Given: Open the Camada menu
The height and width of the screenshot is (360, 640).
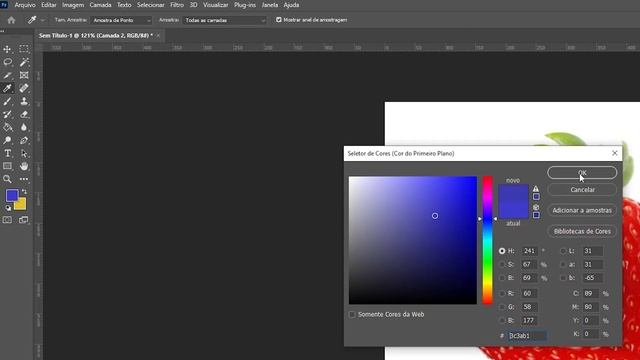Looking at the screenshot, I should click(100, 5).
